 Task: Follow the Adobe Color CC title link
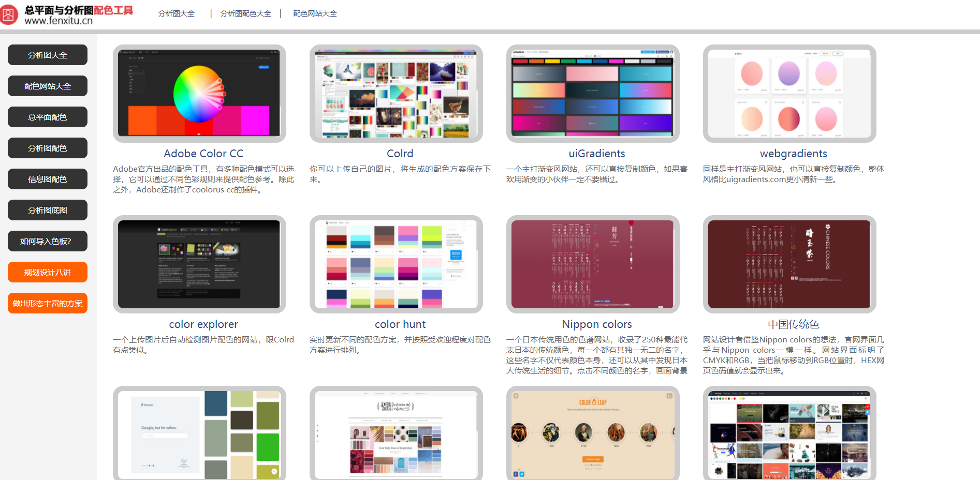coord(203,154)
